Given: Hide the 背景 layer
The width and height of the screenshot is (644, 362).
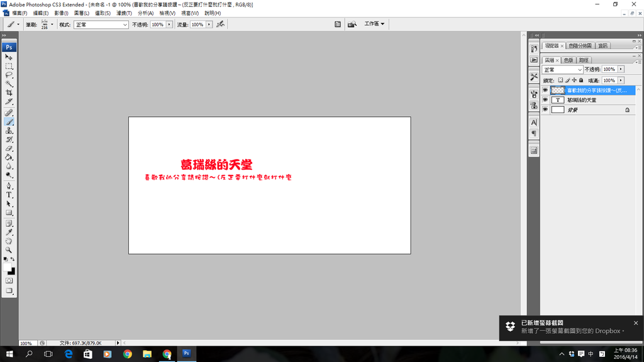Looking at the screenshot, I should [x=545, y=109].
